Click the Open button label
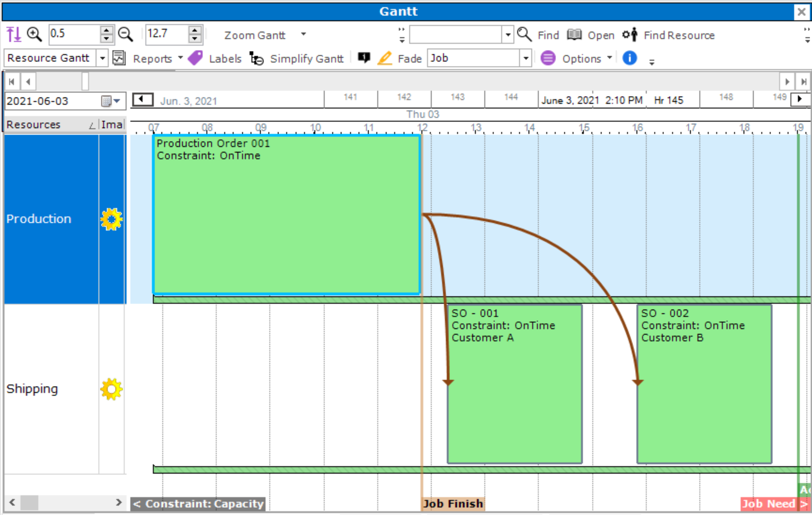The width and height of the screenshot is (812, 515). point(601,35)
